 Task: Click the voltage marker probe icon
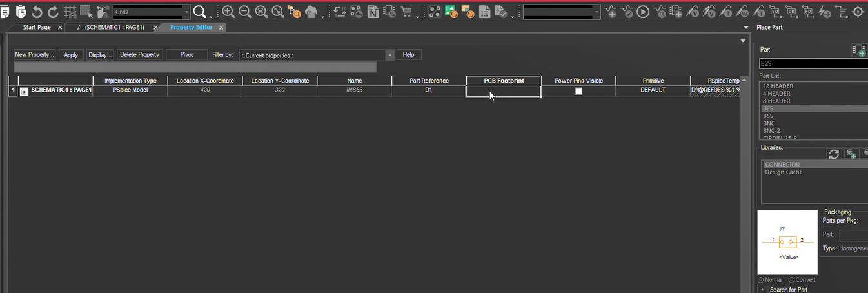[x=693, y=12]
